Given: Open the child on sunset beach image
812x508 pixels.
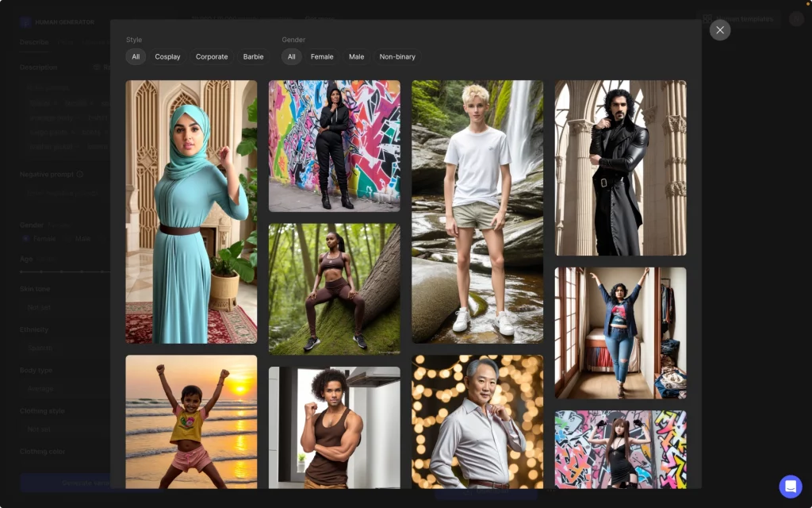Looking at the screenshot, I should tap(191, 421).
